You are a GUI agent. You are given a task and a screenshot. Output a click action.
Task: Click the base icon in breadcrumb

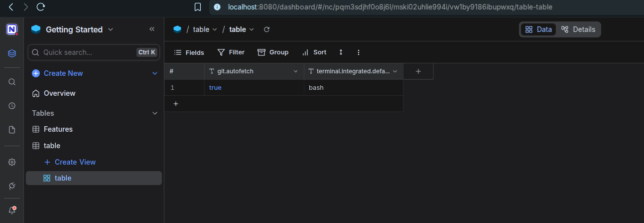pos(177,29)
